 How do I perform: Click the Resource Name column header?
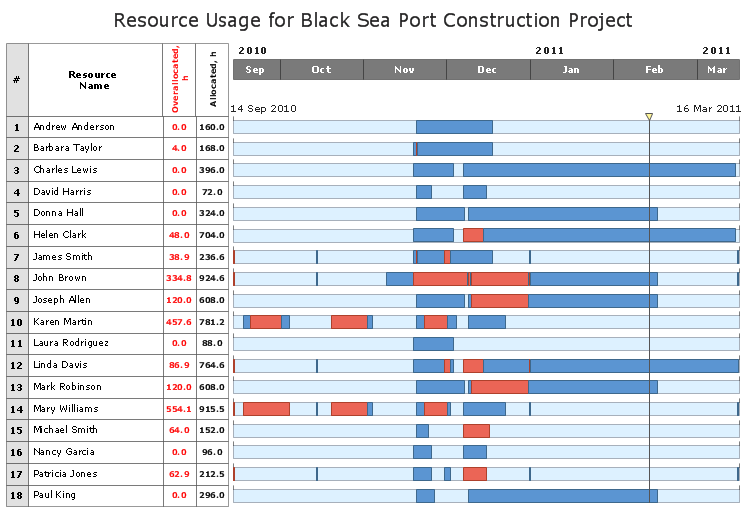95,80
